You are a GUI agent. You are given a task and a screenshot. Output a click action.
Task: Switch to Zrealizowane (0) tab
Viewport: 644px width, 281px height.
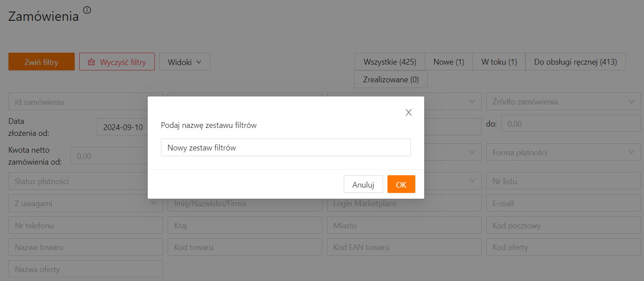point(391,80)
